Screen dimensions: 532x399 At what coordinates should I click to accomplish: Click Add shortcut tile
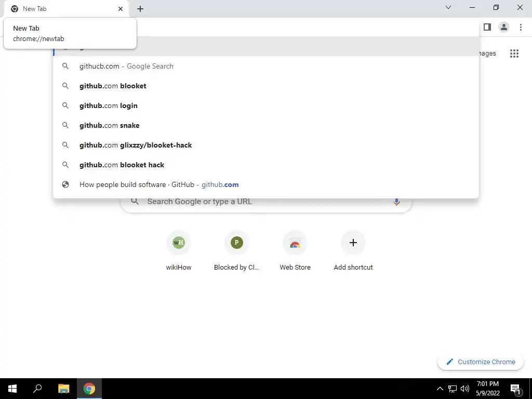click(353, 251)
